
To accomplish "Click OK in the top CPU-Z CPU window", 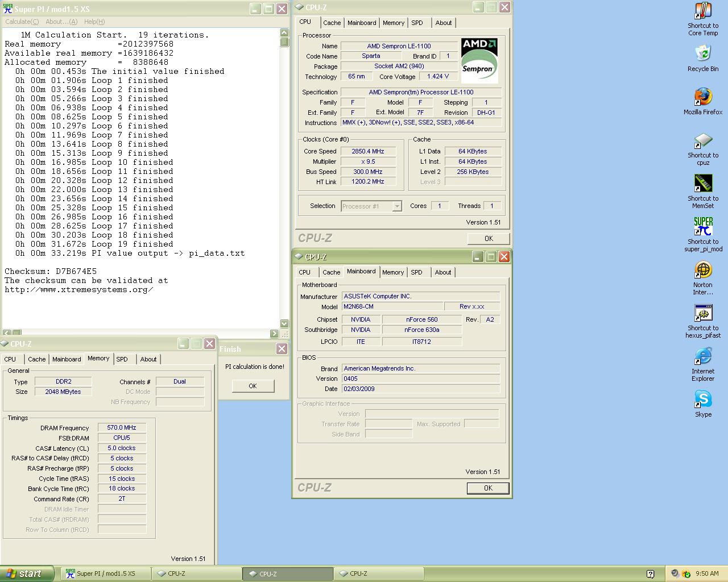I will pos(489,239).
